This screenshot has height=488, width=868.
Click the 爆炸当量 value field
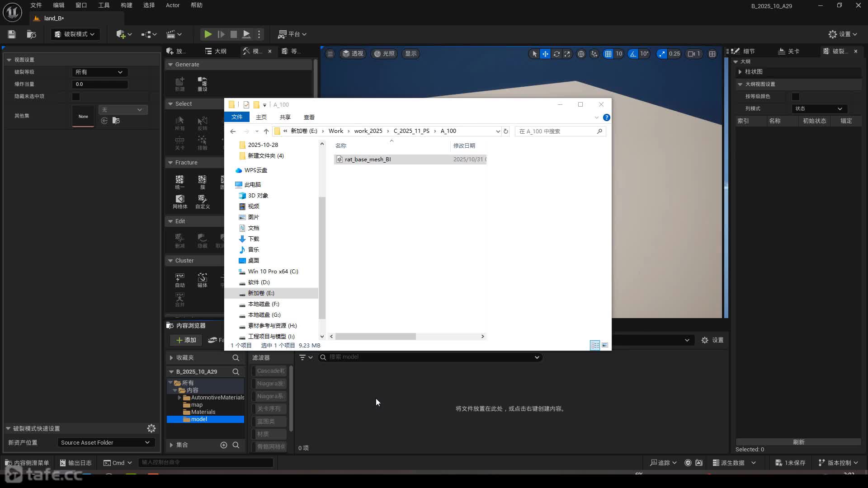click(99, 84)
